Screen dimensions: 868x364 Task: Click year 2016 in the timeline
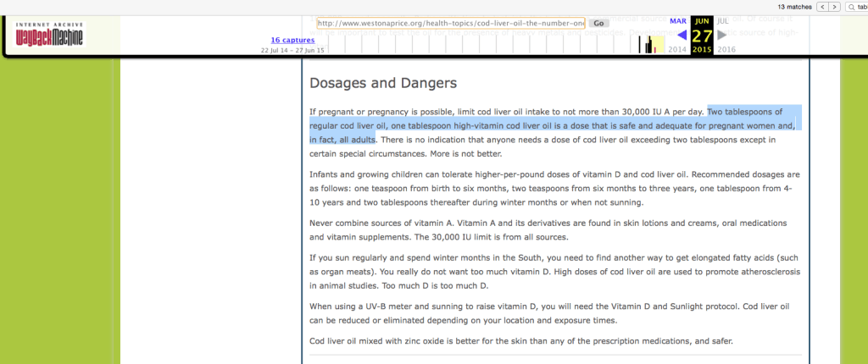click(726, 50)
